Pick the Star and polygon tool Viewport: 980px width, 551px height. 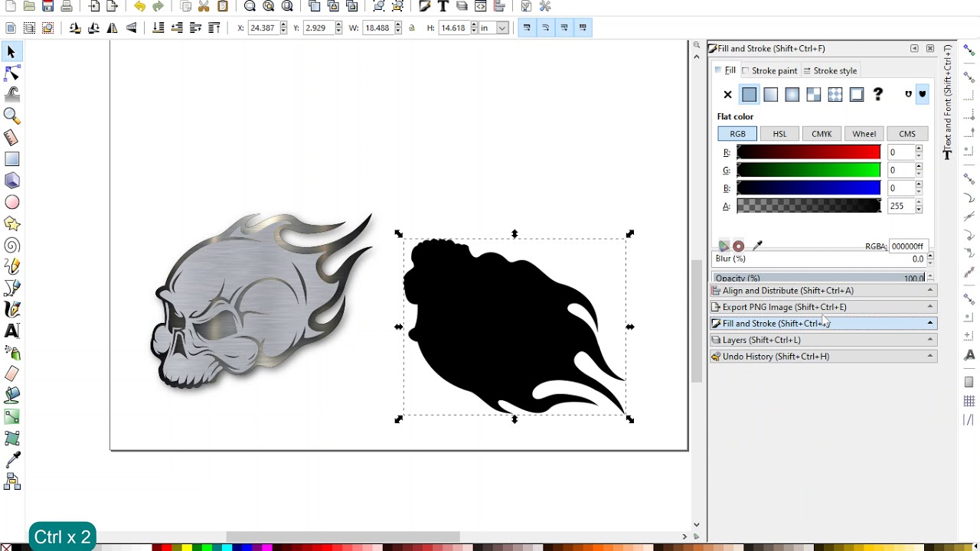click(11, 224)
